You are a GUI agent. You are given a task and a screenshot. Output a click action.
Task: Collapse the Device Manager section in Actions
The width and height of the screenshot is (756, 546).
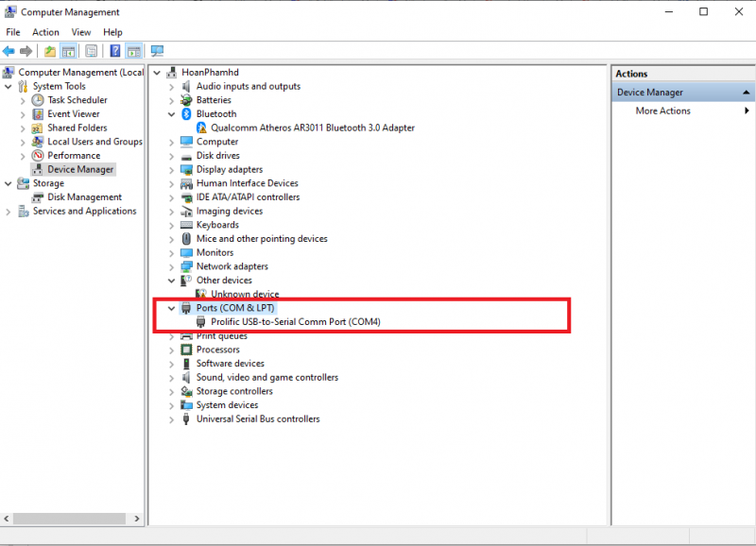click(746, 92)
